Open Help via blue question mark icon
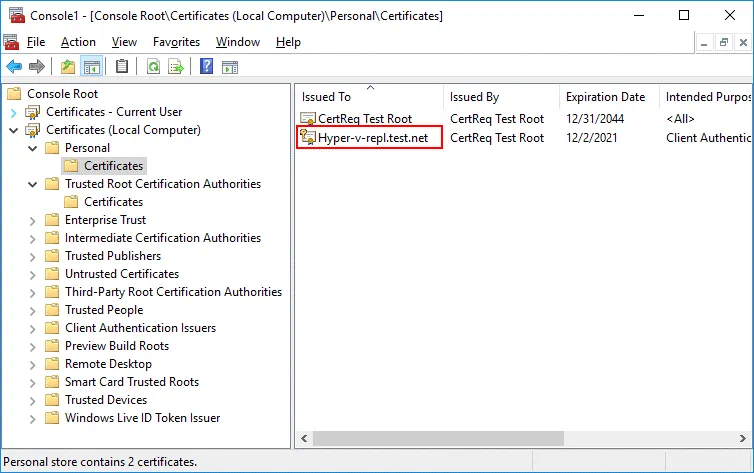Screen dimensions: 754x473 (x=206, y=67)
